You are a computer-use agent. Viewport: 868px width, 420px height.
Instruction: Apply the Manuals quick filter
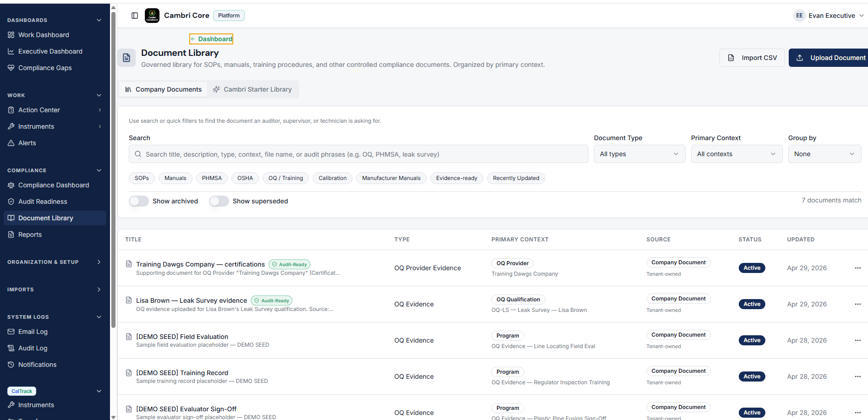point(176,178)
